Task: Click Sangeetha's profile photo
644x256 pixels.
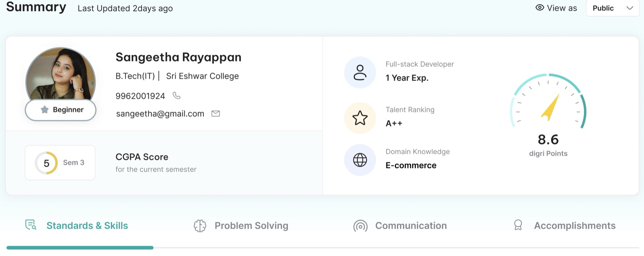Action: tap(61, 74)
